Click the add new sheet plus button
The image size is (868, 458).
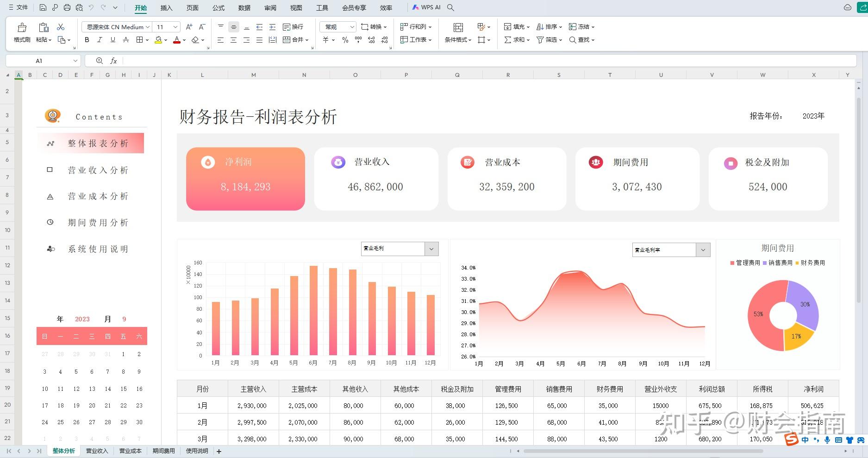(x=219, y=452)
